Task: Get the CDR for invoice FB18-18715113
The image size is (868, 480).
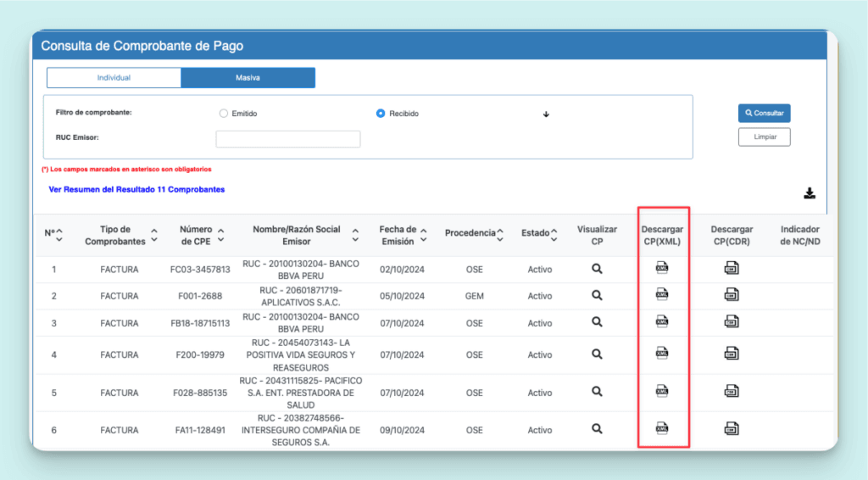Action: tap(732, 321)
